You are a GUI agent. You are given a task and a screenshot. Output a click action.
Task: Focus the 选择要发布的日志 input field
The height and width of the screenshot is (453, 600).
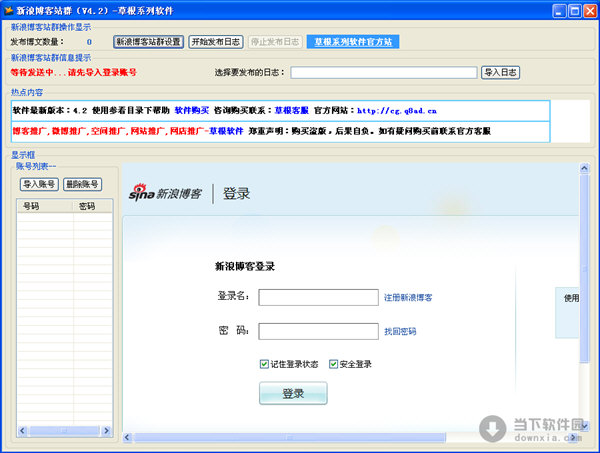pyautogui.click(x=383, y=72)
